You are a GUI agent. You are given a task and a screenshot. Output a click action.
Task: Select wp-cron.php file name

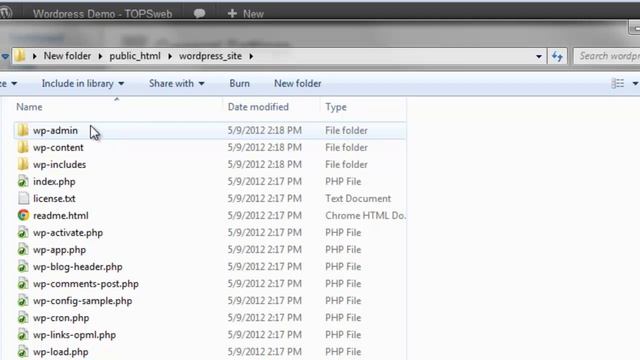pyautogui.click(x=61, y=318)
